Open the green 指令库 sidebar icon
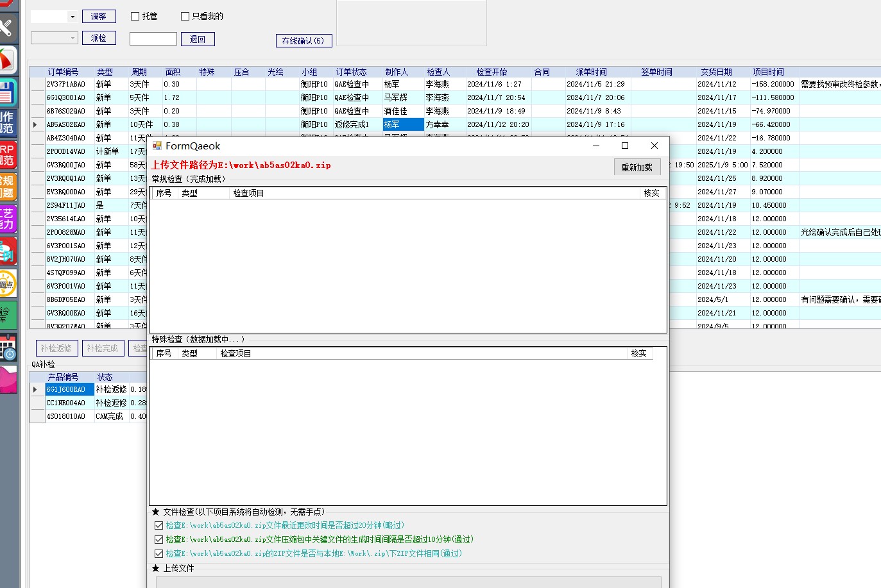This screenshot has height=588, width=881. coord(7,315)
